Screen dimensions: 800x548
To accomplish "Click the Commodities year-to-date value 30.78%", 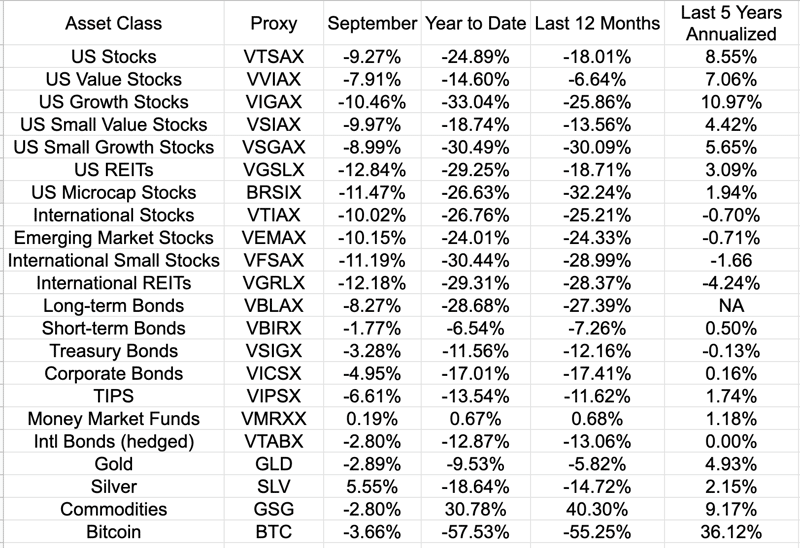I will tap(475, 509).
